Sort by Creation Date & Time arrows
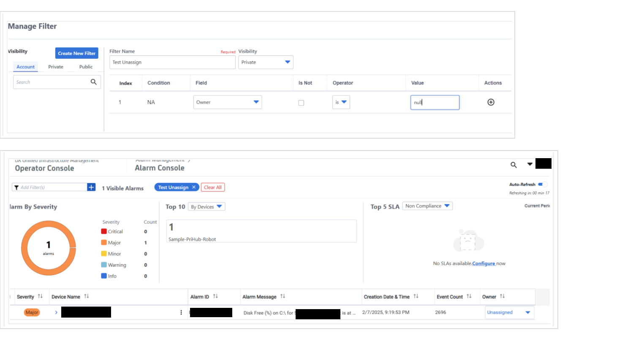644x340 pixels. [x=416, y=296]
